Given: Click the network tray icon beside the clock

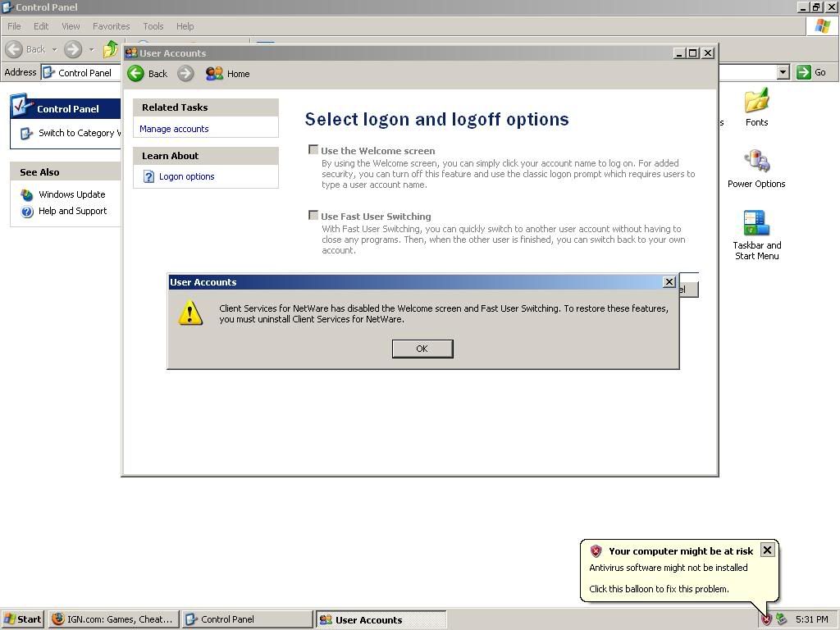Looking at the screenshot, I should (x=781, y=619).
